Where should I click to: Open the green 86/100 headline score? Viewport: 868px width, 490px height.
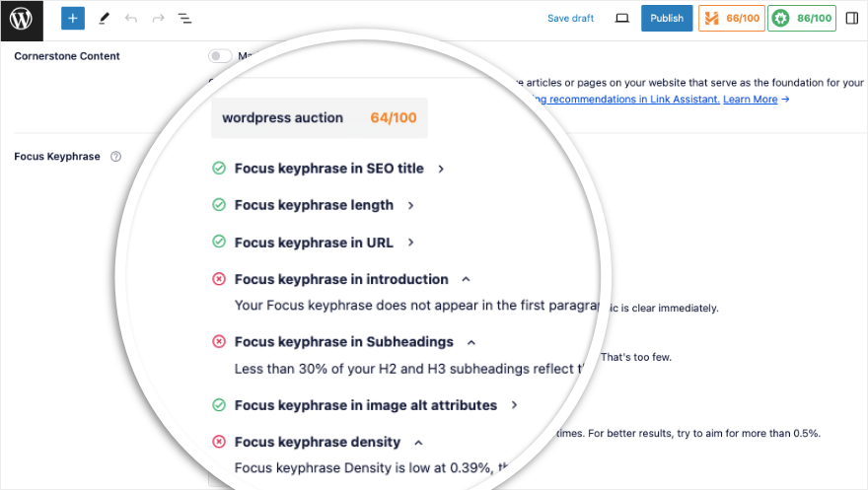[802, 19]
